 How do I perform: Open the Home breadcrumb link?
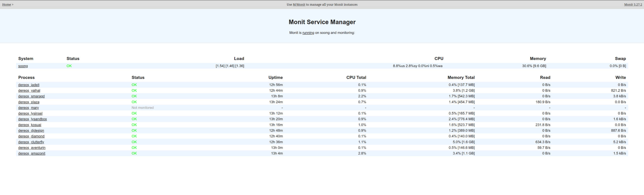[7, 5]
